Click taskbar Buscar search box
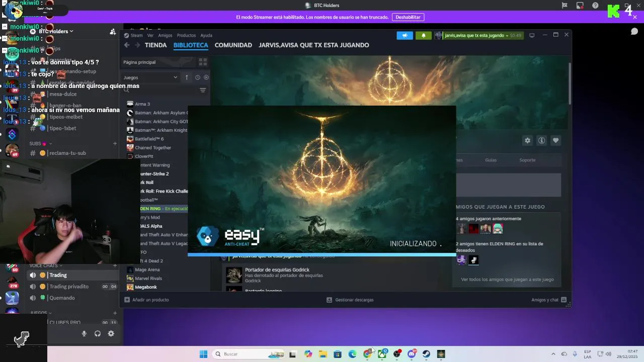This screenshot has height=362, width=644. click(249, 354)
